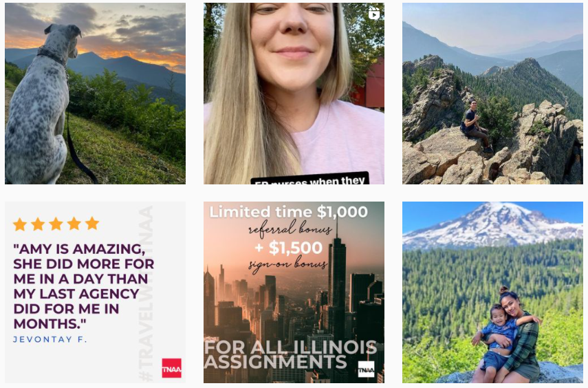Click the "Limited time $1,000" headline text

[x=288, y=212]
